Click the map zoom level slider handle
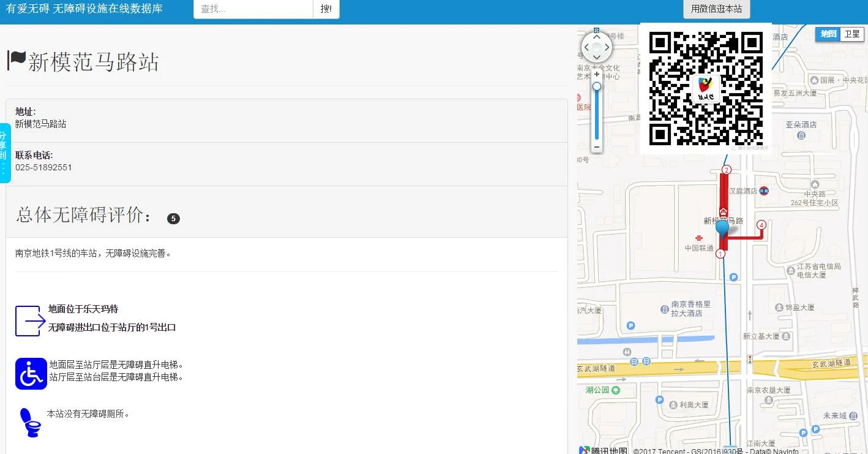The height and width of the screenshot is (454, 868). [x=597, y=86]
